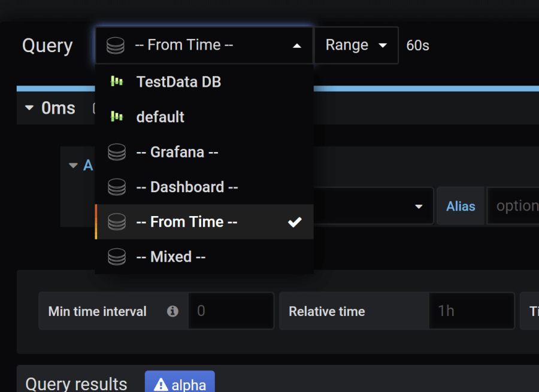Pick the -- Grafana -- datasource option
Screen dimensions: 539x392
177,152
